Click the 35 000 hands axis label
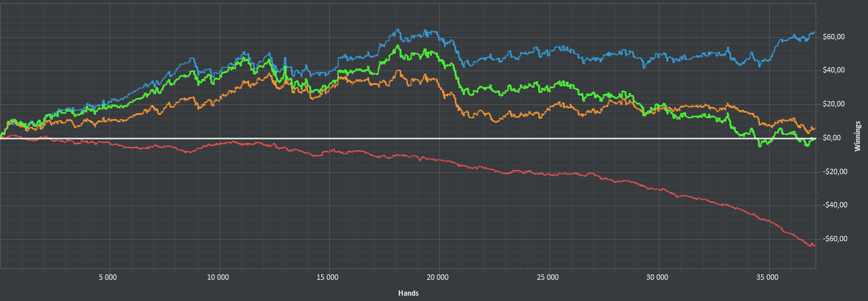868x301 pixels. pyautogui.click(x=767, y=276)
